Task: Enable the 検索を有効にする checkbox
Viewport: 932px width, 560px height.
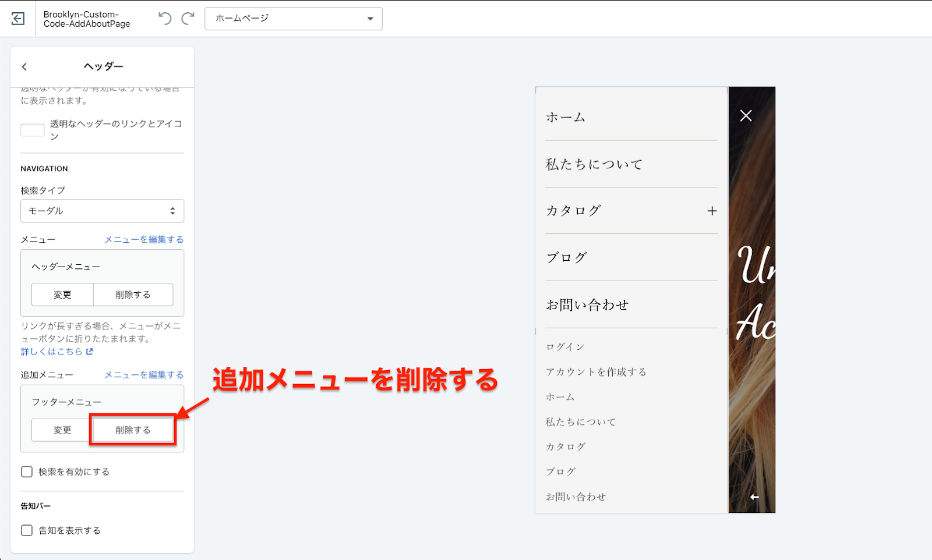Action: pos(27,472)
